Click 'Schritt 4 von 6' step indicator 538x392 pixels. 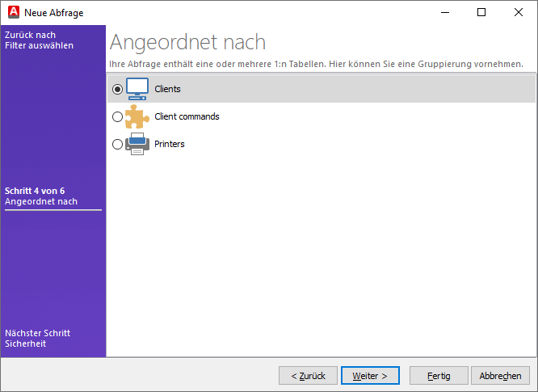pyautogui.click(x=35, y=191)
